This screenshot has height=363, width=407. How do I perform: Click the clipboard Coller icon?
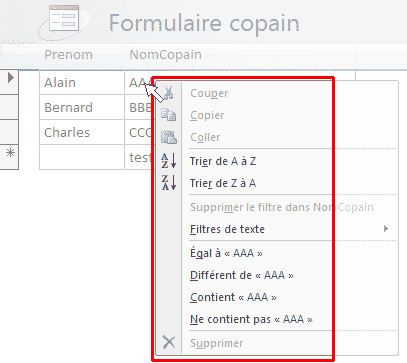click(169, 137)
